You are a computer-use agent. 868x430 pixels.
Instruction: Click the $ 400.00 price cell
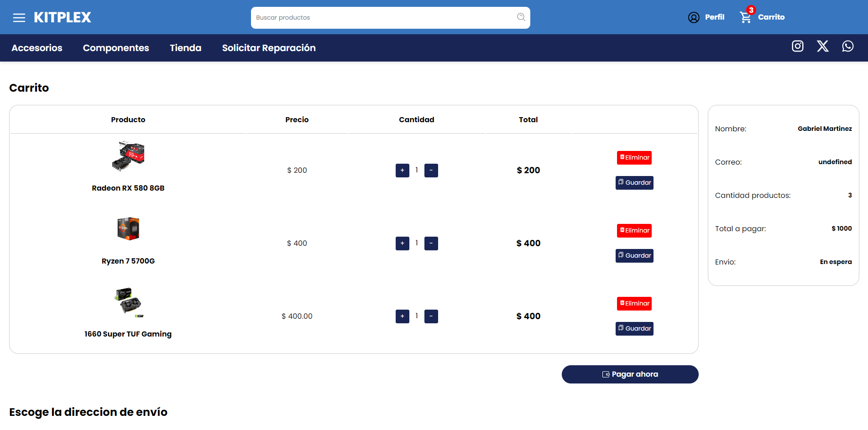click(x=297, y=316)
